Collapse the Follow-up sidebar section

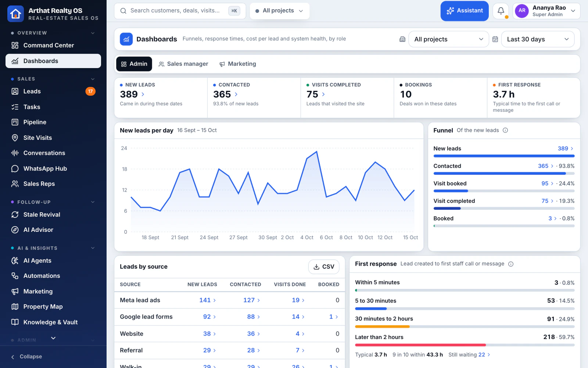click(x=93, y=202)
